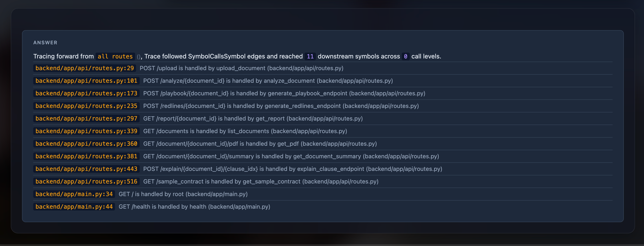The image size is (644, 246).
Task: Open the routes.py:339 file link
Action: (86, 131)
